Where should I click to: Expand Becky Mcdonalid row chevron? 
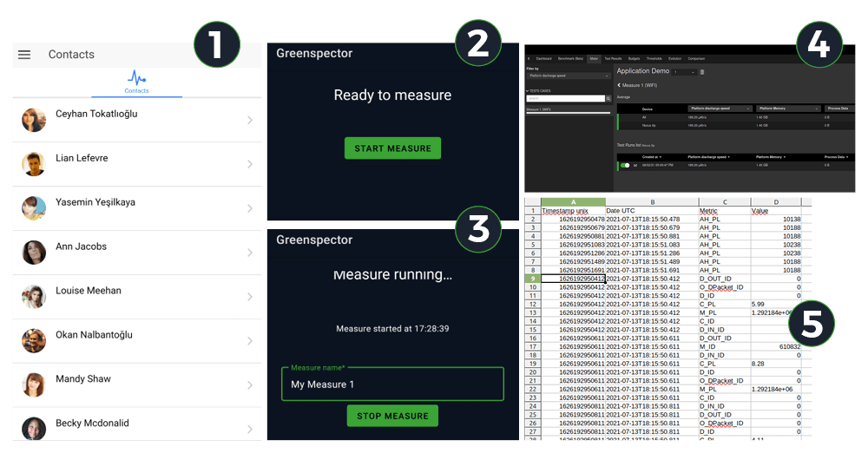250,429
